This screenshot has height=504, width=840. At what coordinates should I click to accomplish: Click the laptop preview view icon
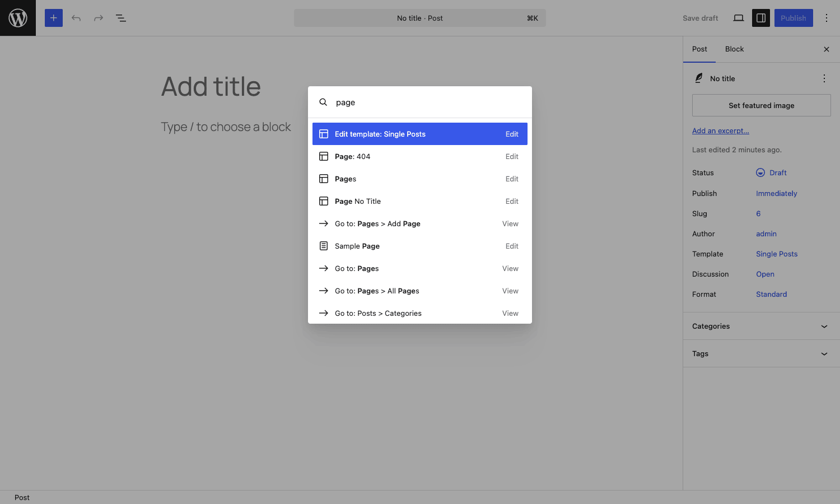739,18
